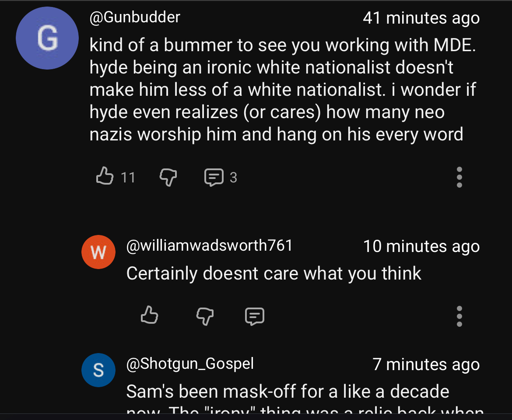
Task: Open the @Gunbudder channel link
Action: (x=135, y=17)
